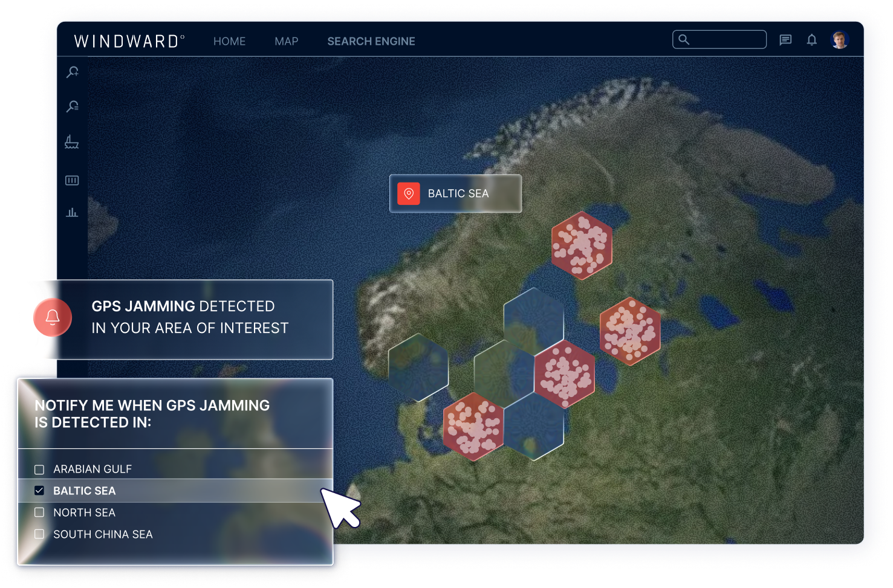
Task: Switch to the Map view
Action: 286,41
